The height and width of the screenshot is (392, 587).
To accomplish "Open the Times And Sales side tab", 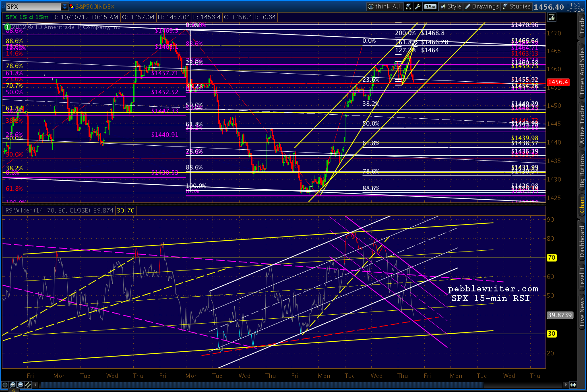I will tap(582, 71).
